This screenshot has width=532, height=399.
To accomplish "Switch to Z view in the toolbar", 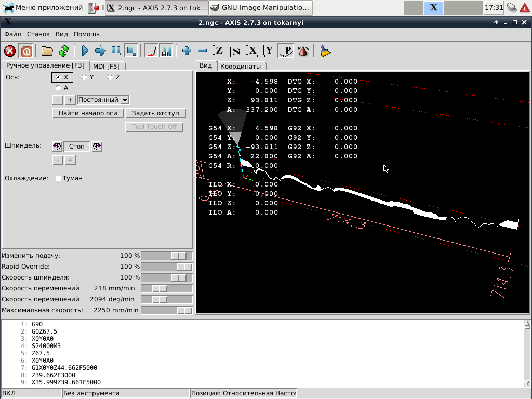I will 219,51.
